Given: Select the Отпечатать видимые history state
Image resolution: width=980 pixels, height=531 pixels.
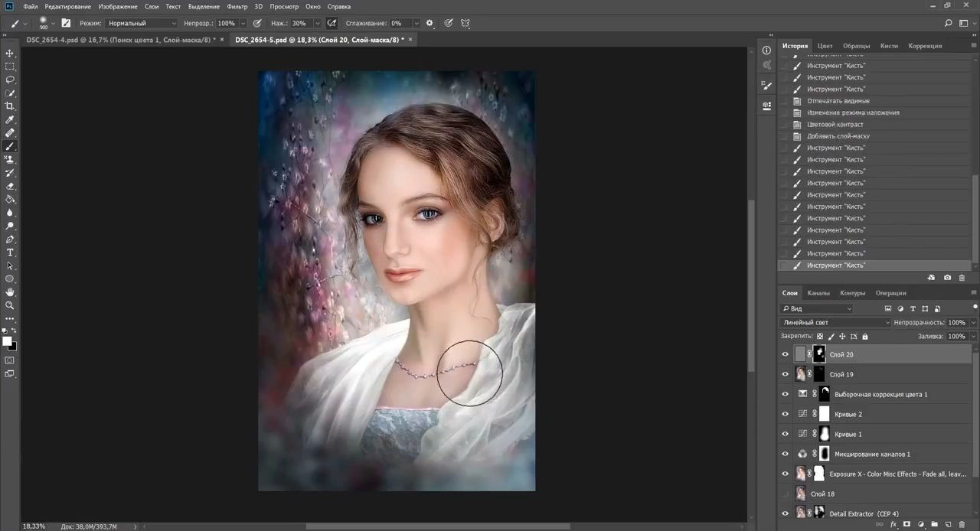Looking at the screenshot, I should 838,101.
